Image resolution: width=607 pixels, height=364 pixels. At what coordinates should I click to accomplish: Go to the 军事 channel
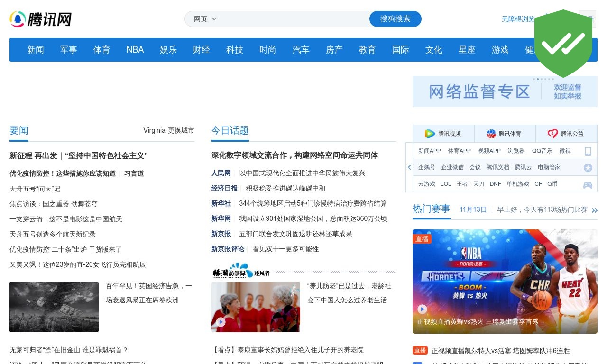click(x=69, y=50)
